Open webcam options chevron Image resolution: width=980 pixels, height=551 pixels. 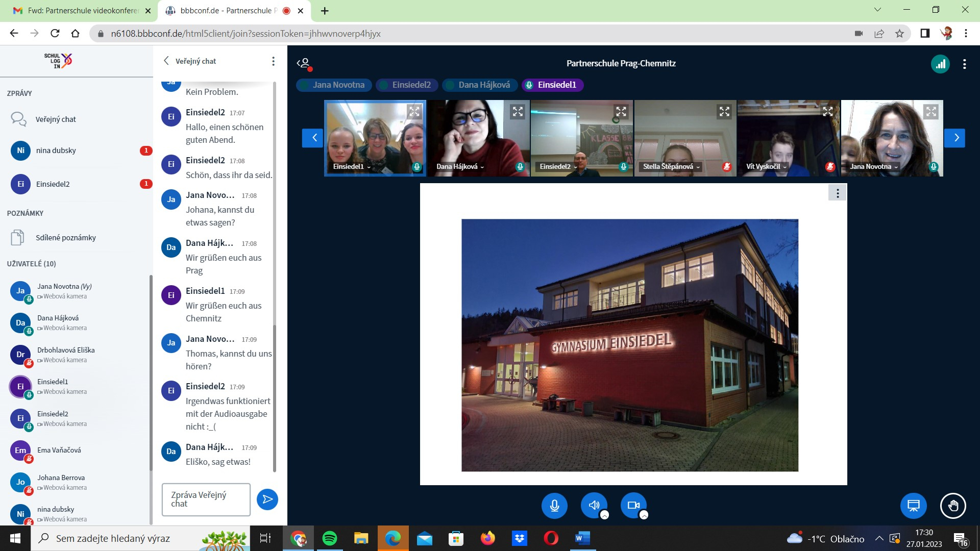coord(644,515)
